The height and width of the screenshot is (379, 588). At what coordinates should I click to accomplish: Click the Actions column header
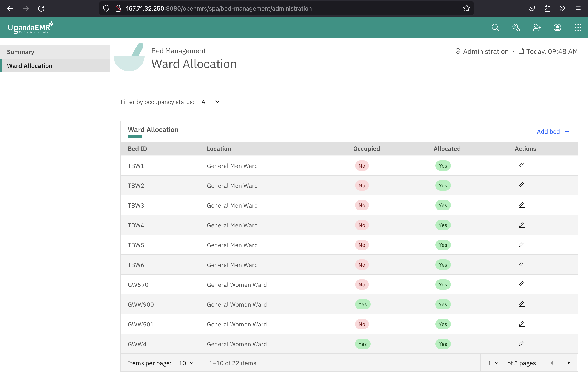tap(525, 149)
